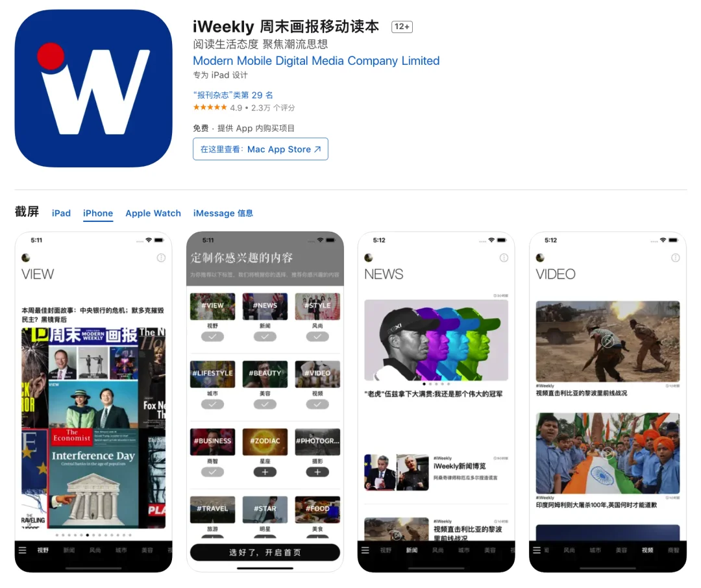Select the iMessage 信息 tab
Screen dimensions: 701x588
tap(223, 213)
